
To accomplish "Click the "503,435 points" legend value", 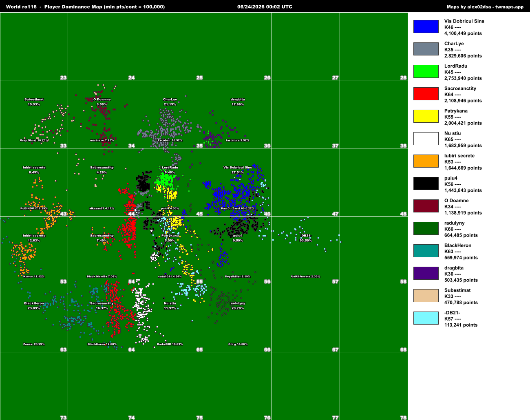I will click(461, 280).
